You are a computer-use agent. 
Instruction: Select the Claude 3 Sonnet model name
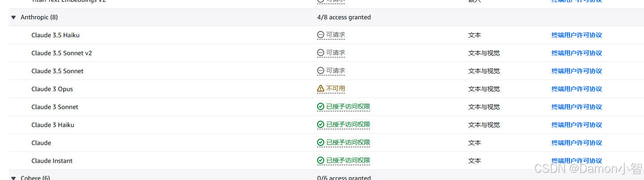(55, 107)
